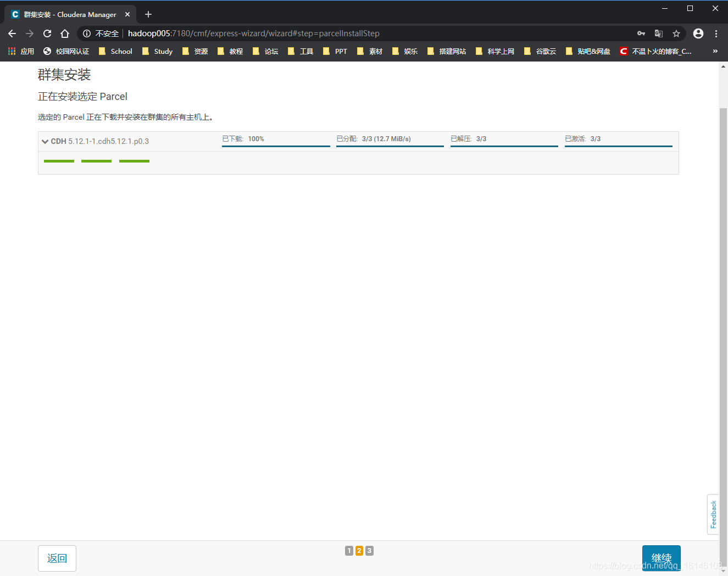Open the 科学上网 bookmark folder

495,51
